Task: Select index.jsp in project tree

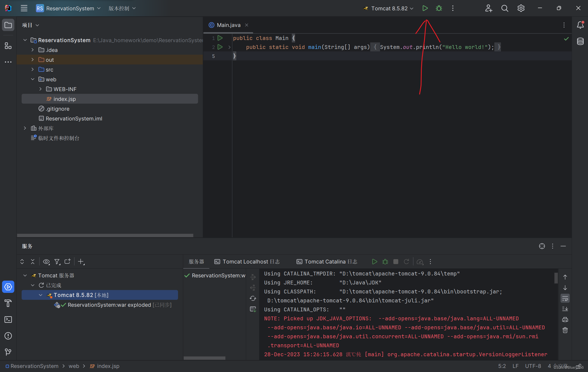Action: (x=110, y=99)
